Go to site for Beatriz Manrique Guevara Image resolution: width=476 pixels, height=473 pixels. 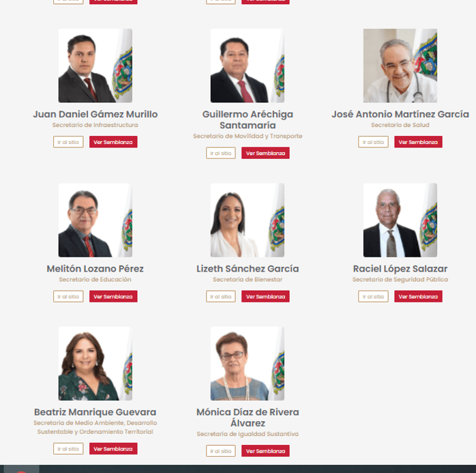(x=68, y=448)
